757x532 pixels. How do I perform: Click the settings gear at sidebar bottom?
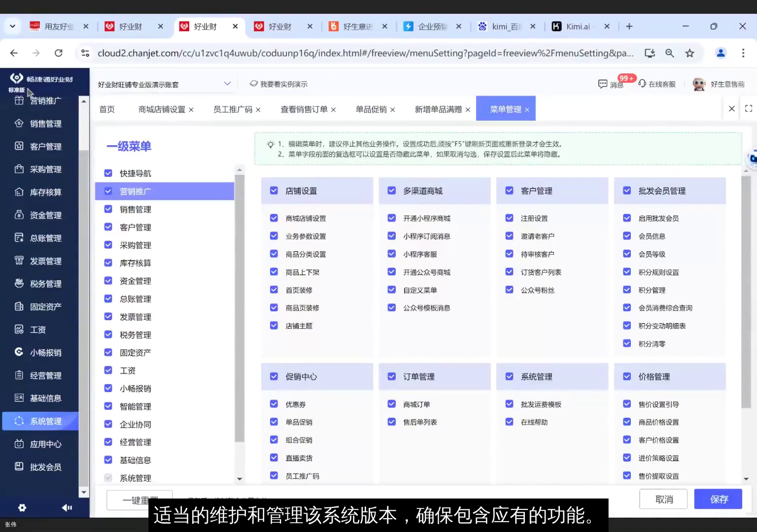pyautogui.click(x=22, y=508)
